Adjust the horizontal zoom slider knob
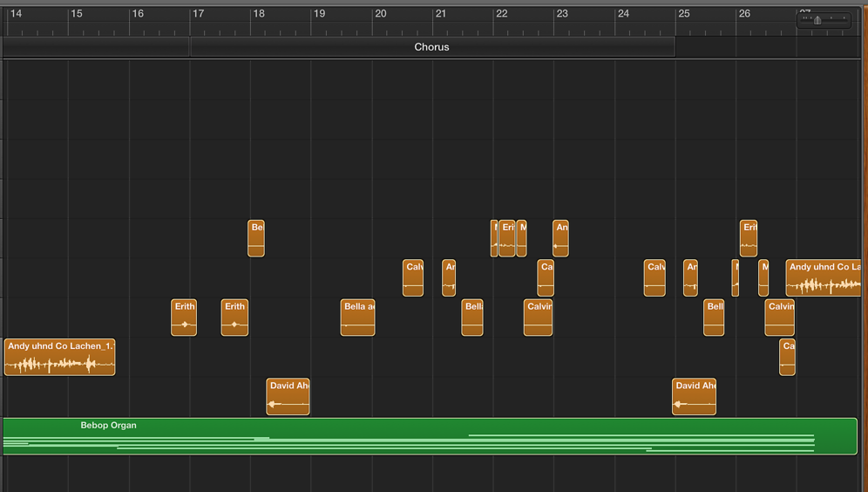The image size is (868, 492). point(817,20)
